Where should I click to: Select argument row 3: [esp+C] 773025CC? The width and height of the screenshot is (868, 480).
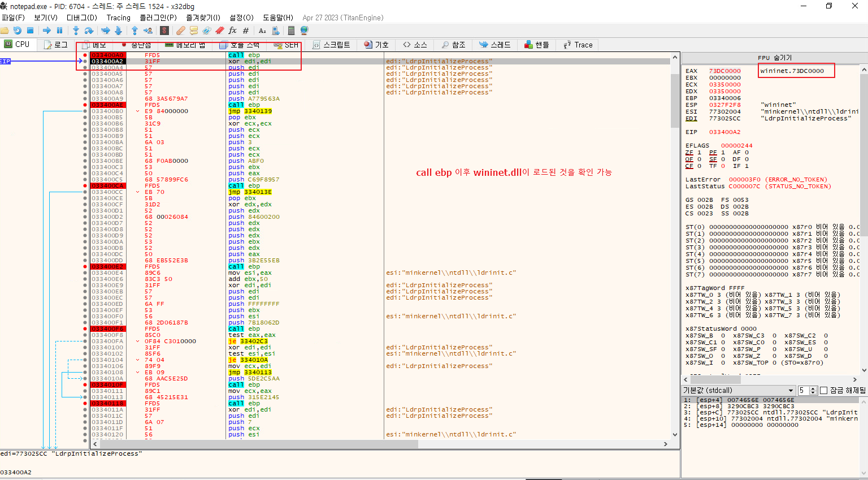771,413
